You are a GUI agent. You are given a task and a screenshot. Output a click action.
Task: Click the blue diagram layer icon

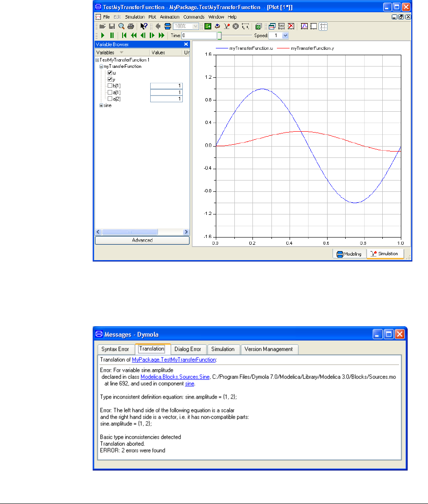point(167,26)
